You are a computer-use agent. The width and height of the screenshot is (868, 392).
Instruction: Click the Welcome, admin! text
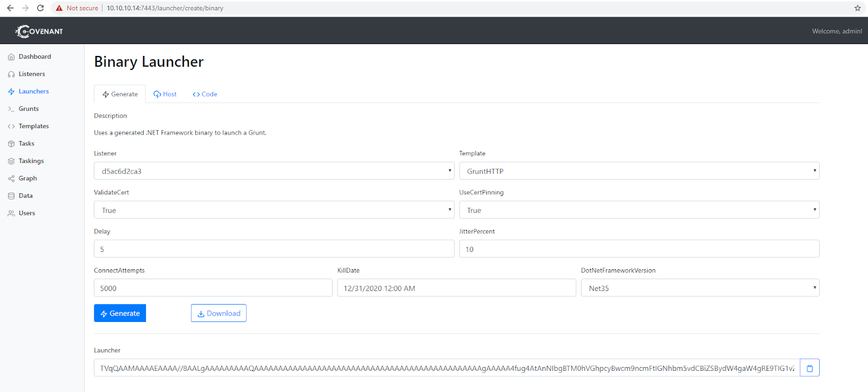(x=837, y=31)
